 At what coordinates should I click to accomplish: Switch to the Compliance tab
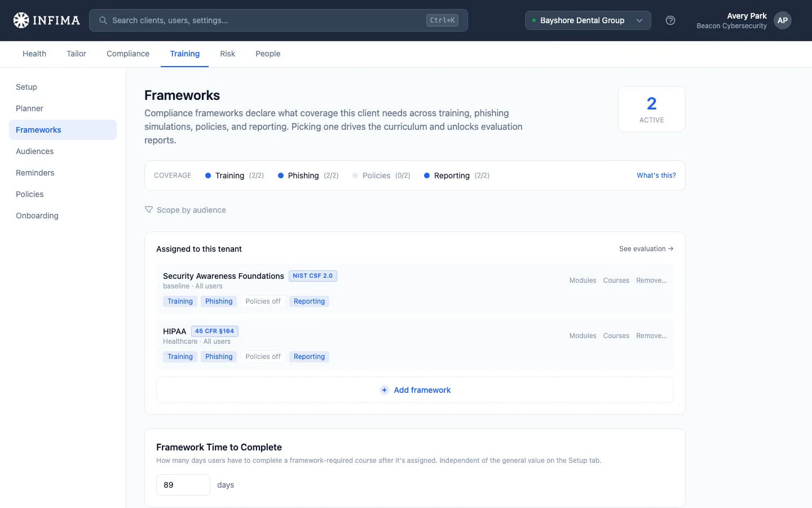128,54
